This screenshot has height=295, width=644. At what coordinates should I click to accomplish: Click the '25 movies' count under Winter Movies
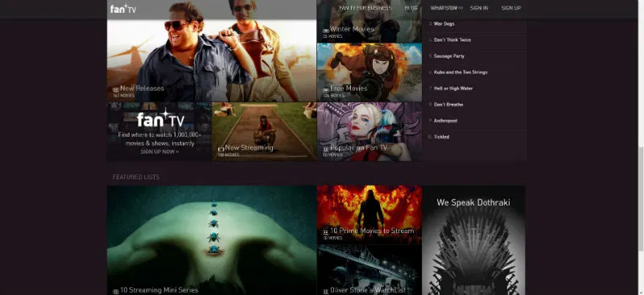click(x=332, y=36)
